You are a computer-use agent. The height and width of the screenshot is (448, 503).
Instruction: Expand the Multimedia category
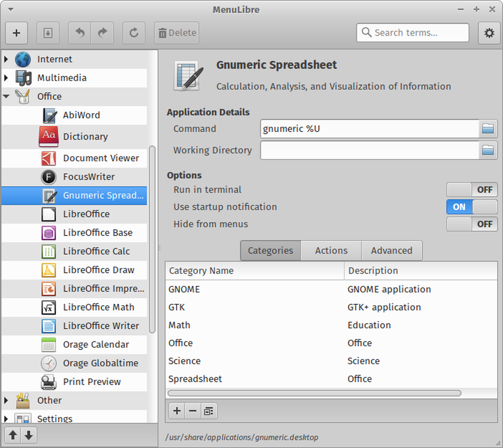tap(6, 78)
